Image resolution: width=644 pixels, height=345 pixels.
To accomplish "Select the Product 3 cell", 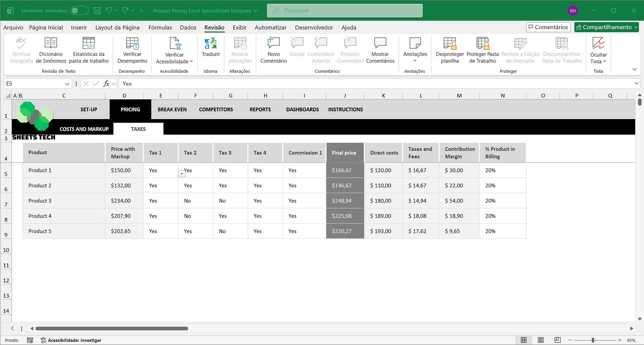I will click(x=64, y=201).
